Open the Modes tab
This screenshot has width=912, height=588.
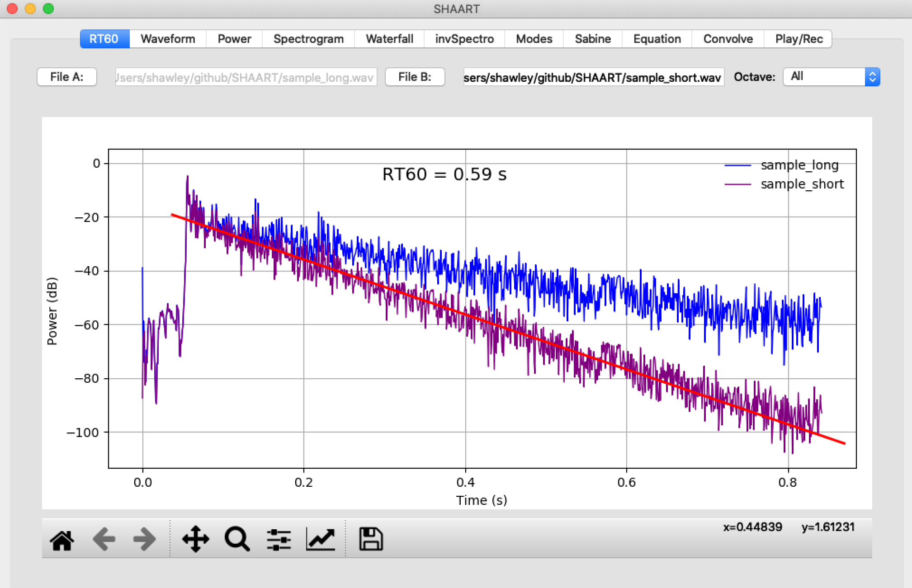click(534, 39)
